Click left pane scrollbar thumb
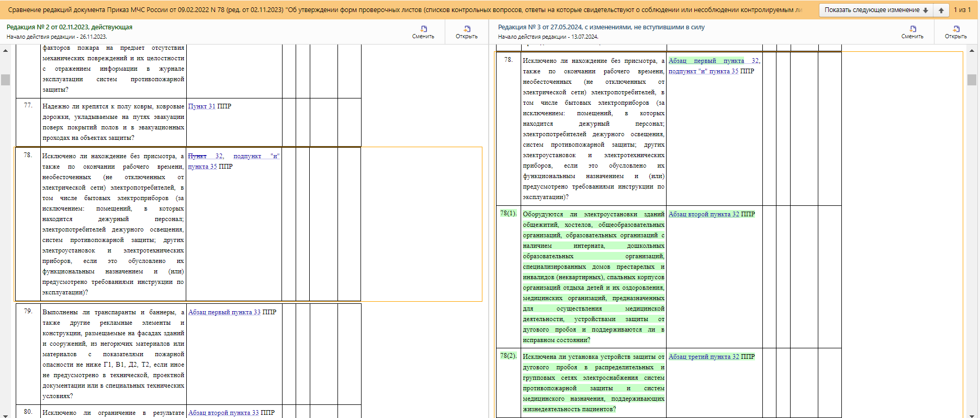Viewport: 980px width, 418px height. pos(6,80)
